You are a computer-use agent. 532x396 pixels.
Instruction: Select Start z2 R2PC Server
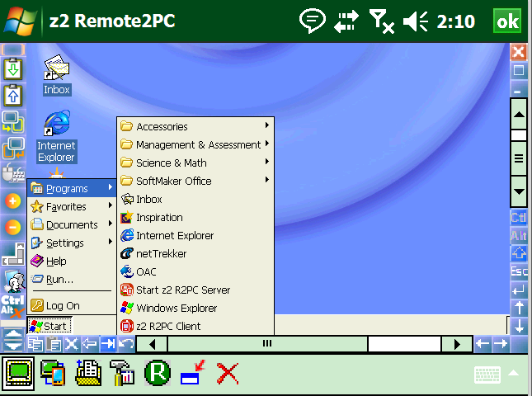click(x=195, y=290)
